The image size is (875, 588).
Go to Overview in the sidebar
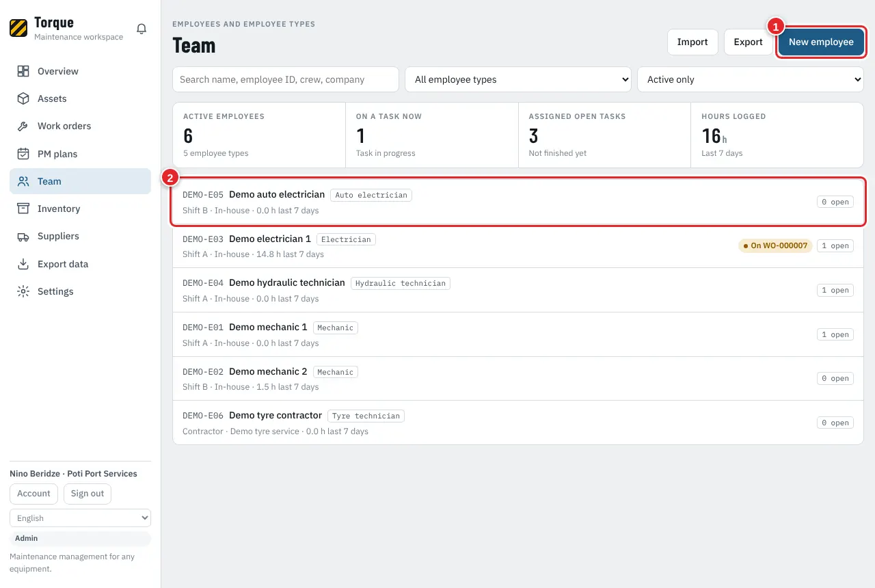(x=80, y=71)
